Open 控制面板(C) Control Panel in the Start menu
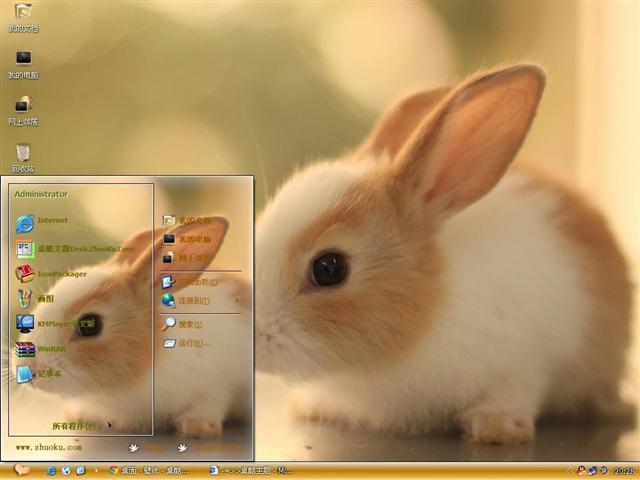Screen dimensions: 640x480 [x=189, y=282]
